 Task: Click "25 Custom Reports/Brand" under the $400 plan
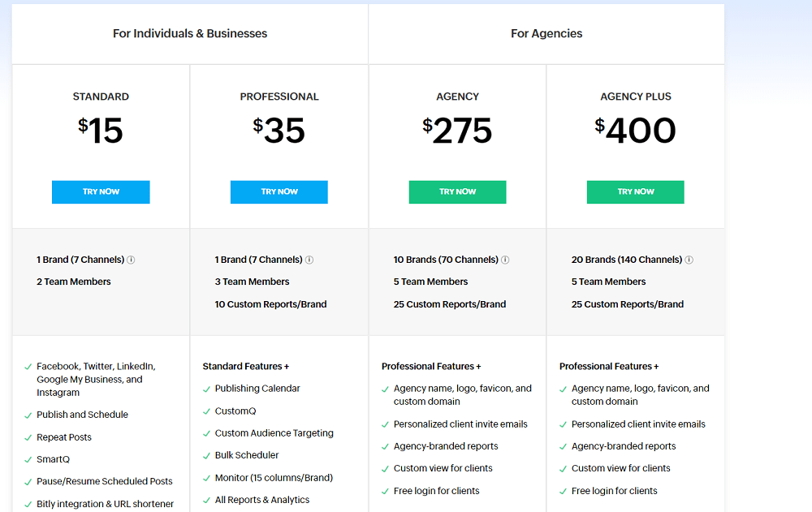628,304
